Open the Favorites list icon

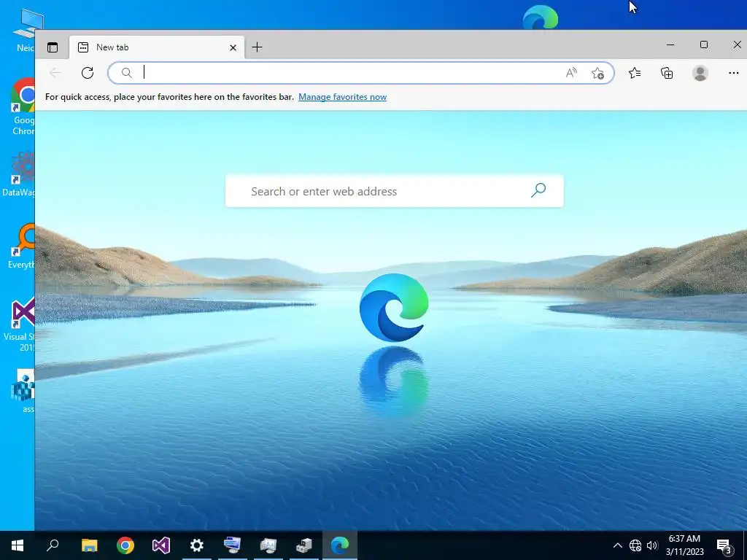[x=635, y=73]
